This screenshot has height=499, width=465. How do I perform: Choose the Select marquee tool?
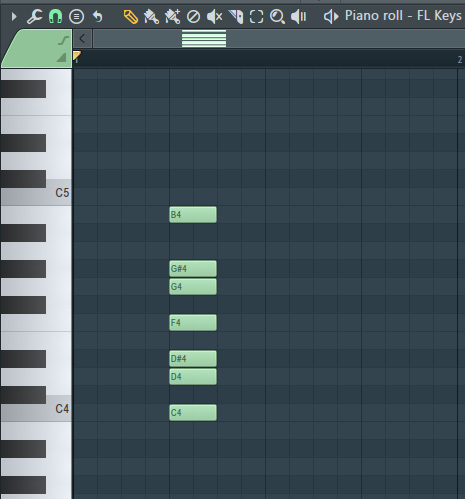tap(256, 17)
